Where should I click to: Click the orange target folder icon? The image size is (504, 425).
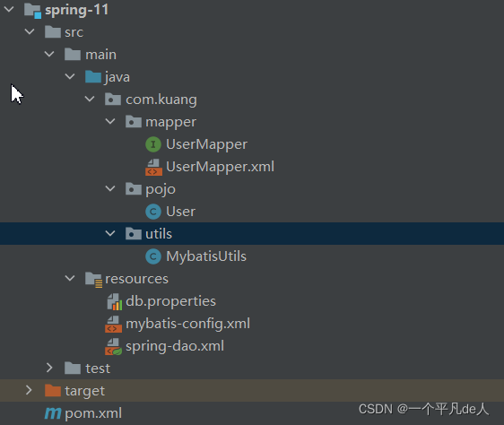(53, 391)
